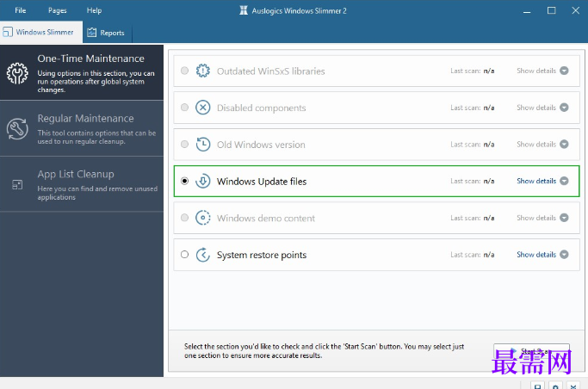Expand details arrow for Old Windows version
Screen dimensions: 588x389
click(x=565, y=144)
